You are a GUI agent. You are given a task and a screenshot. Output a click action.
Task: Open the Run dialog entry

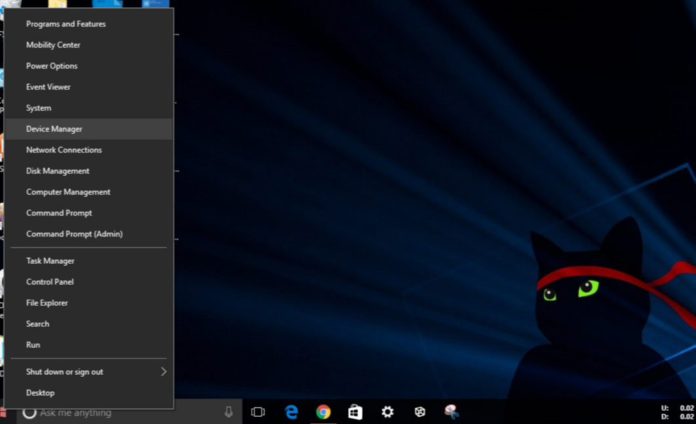pyautogui.click(x=89, y=345)
